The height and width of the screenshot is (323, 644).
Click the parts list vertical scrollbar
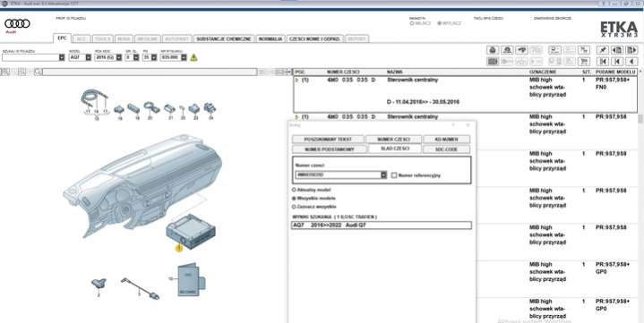click(x=640, y=197)
